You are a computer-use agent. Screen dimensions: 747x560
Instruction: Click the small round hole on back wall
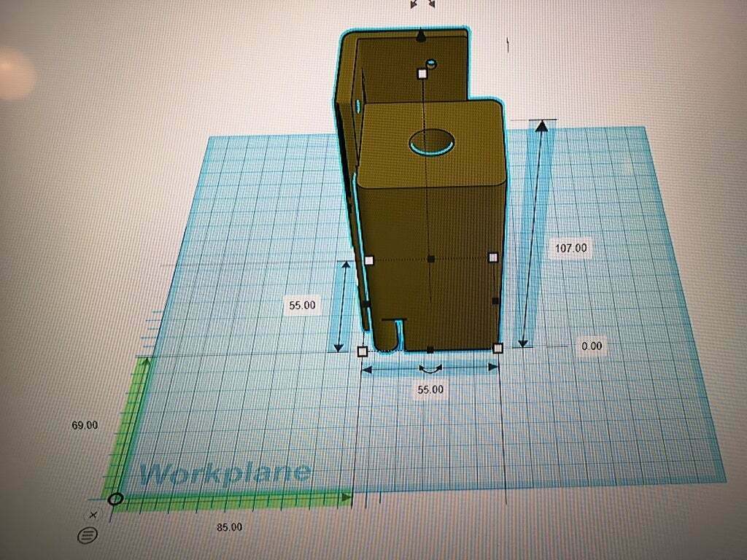pos(431,64)
